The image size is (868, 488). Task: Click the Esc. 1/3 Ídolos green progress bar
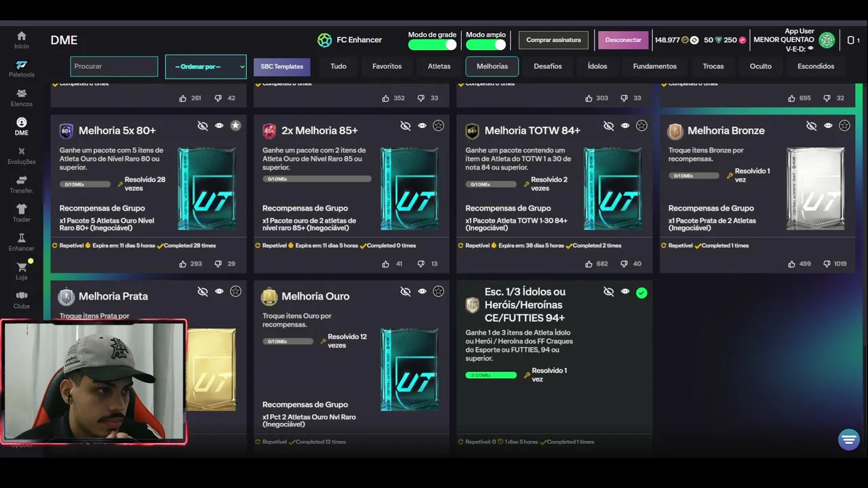coord(491,375)
